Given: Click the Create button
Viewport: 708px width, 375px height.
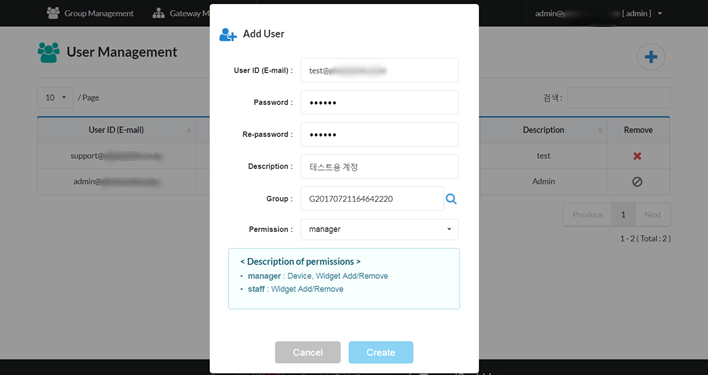Looking at the screenshot, I should pyautogui.click(x=381, y=352).
